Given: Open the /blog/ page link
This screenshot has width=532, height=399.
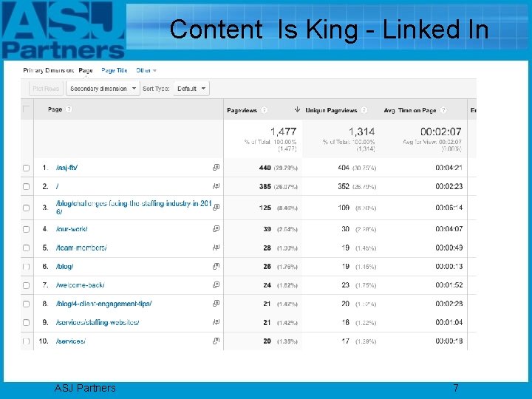Looking at the screenshot, I should pyautogui.click(x=64, y=266).
